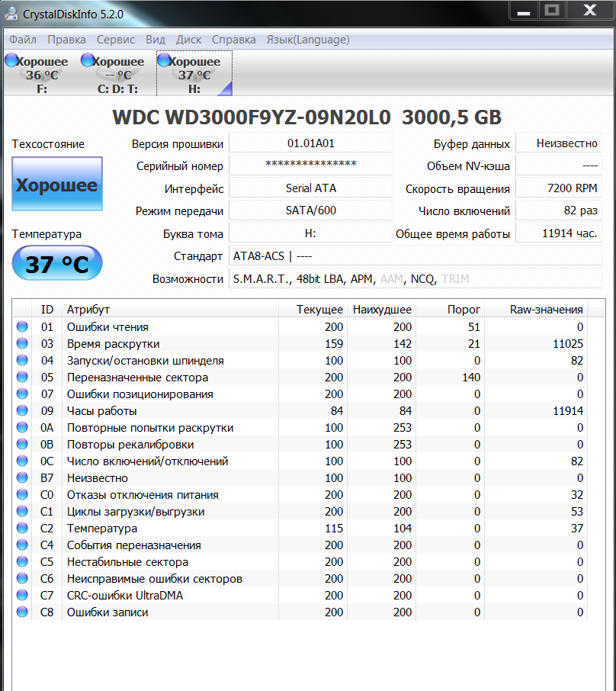Viewport: 616px width, 691px height.
Task: Click the Возможности features field
Action: pos(415,279)
